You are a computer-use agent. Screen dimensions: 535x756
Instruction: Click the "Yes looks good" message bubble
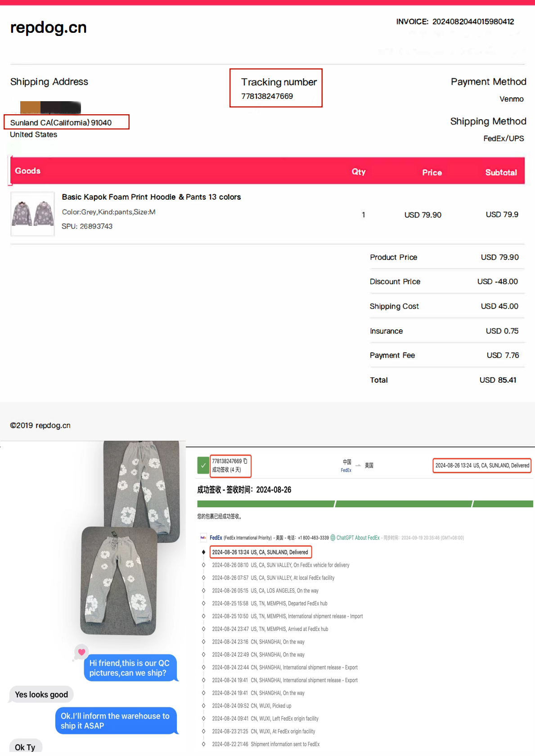pyautogui.click(x=41, y=694)
